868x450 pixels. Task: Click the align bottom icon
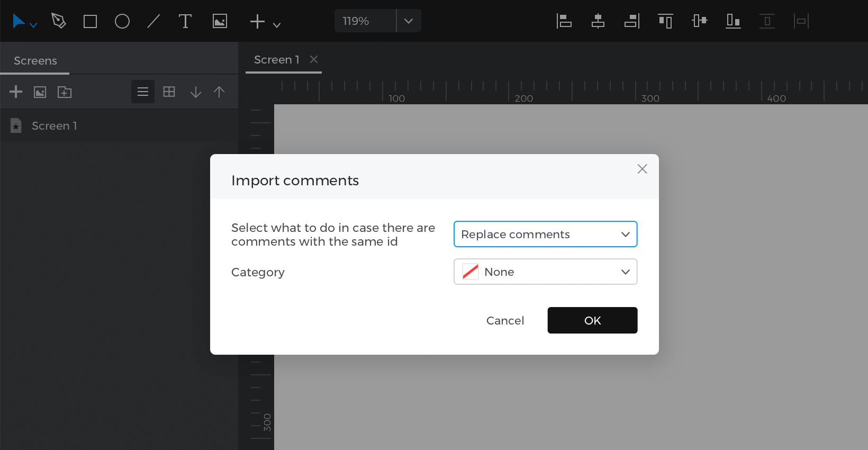coord(733,21)
